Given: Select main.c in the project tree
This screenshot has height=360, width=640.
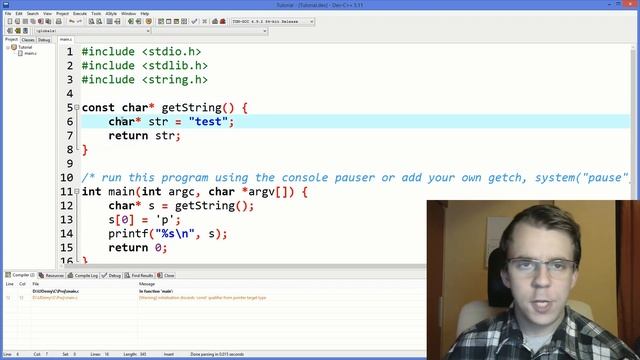Looking at the screenshot, I should click(x=30, y=53).
